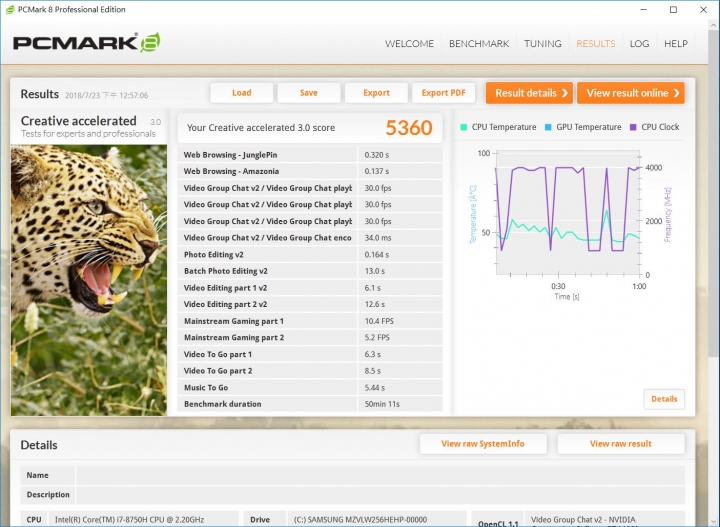Click the PCMark title bar app icon

click(x=10, y=9)
